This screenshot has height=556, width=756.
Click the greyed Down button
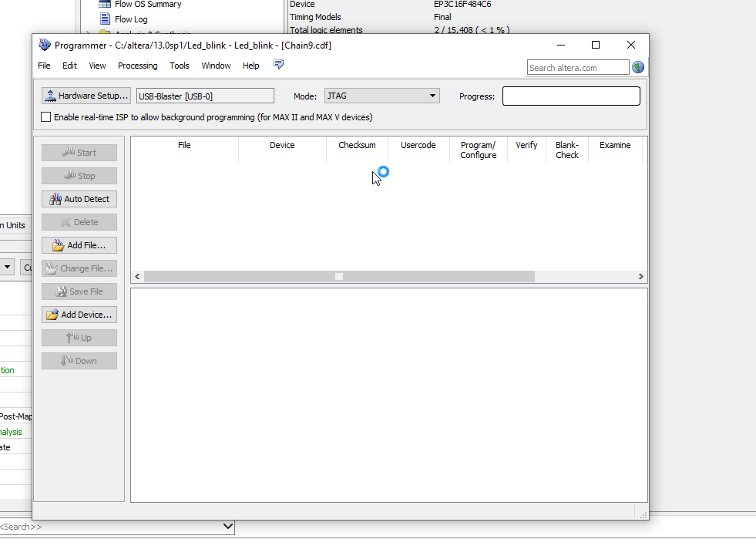coord(79,361)
